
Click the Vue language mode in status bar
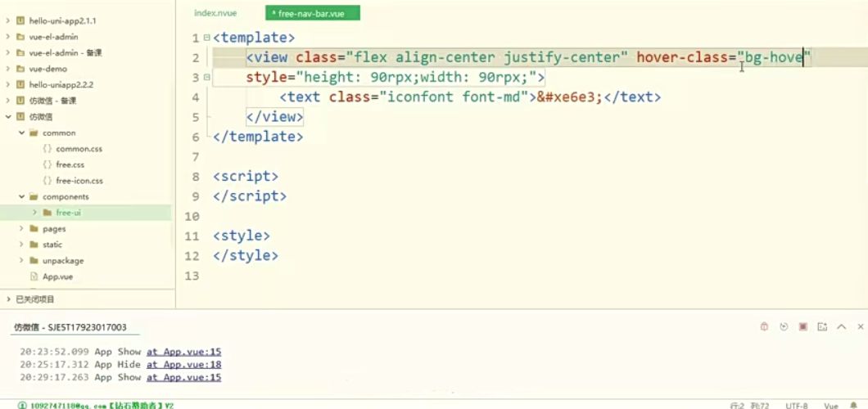tap(830, 405)
